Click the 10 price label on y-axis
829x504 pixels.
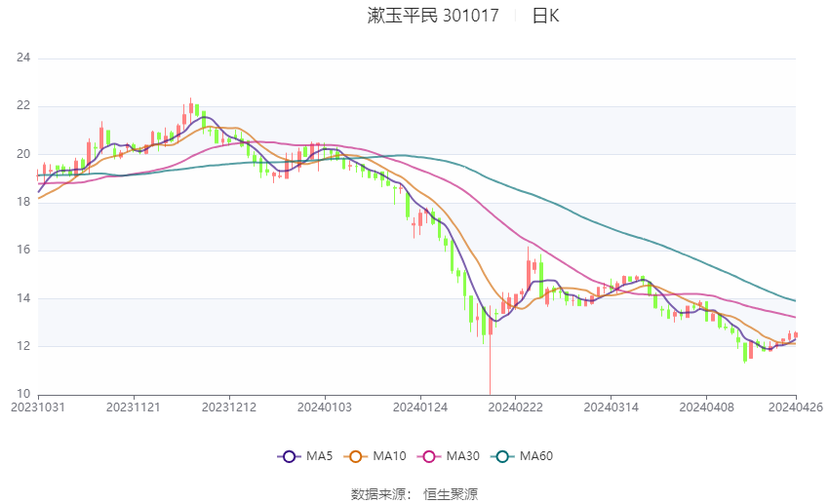[23, 394]
